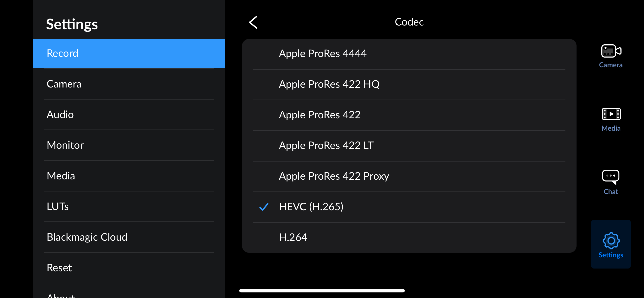Click the blue checkmark beside HEVC
The height and width of the screenshot is (298, 644).
click(x=264, y=207)
